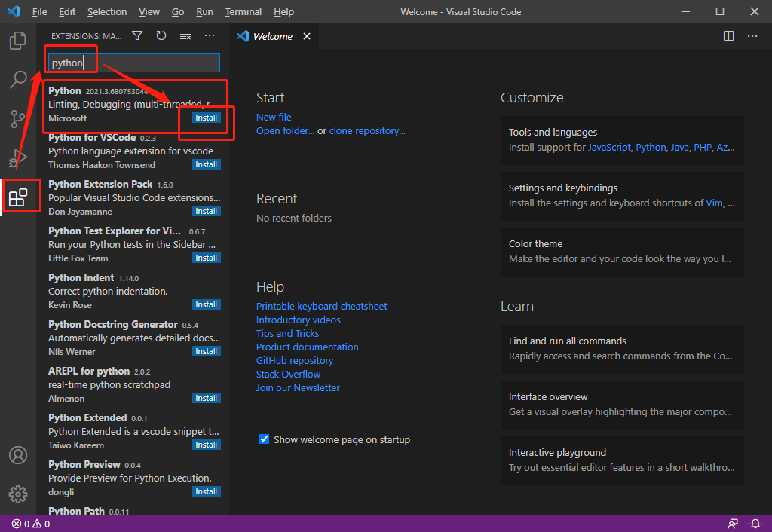The height and width of the screenshot is (532, 772).
Task: Open the Notifications bell in the status bar
Action: 755,523
